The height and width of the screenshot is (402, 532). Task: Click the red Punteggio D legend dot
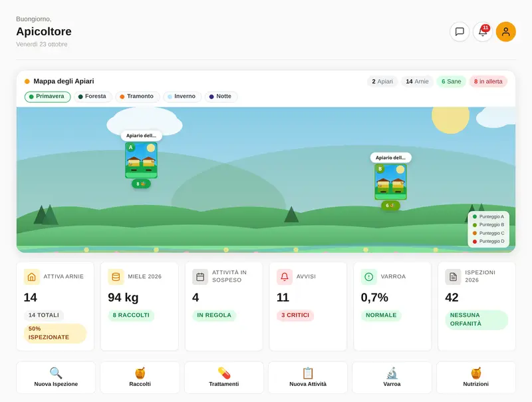[475, 242]
